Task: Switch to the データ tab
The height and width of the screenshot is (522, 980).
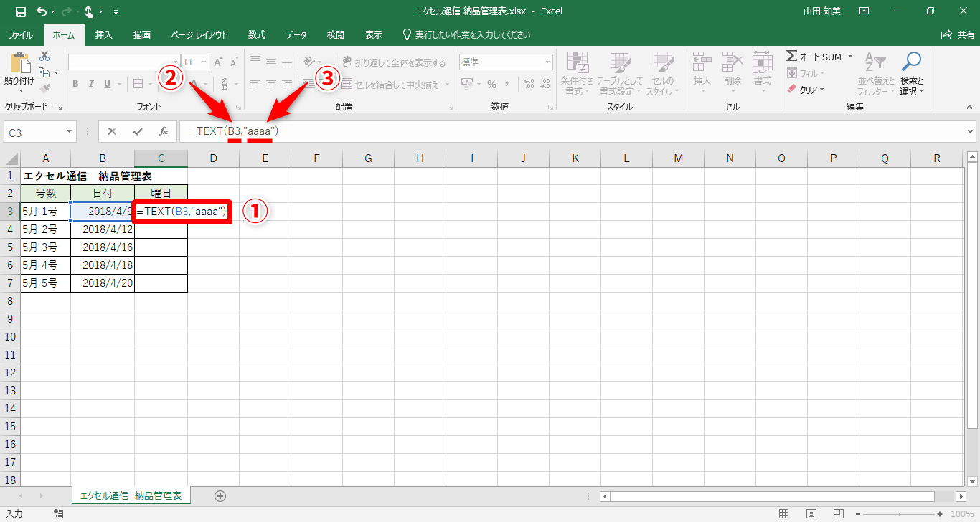Action: [x=296, y=34]
